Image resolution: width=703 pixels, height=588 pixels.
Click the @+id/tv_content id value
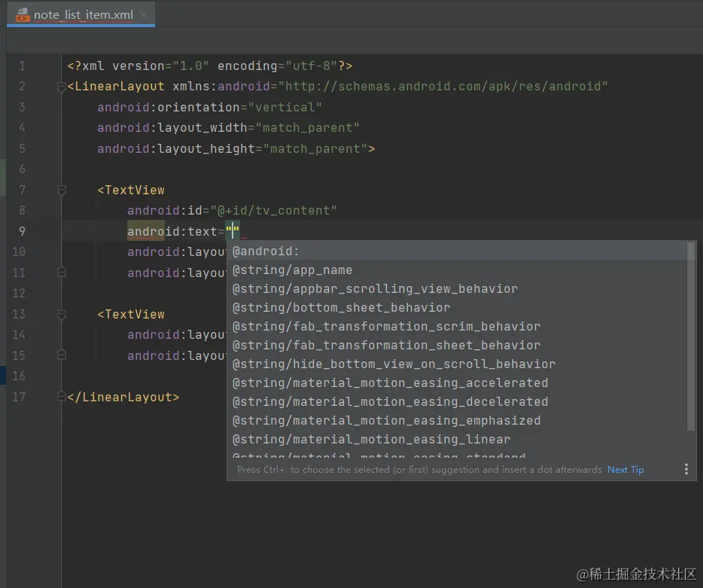273,210
